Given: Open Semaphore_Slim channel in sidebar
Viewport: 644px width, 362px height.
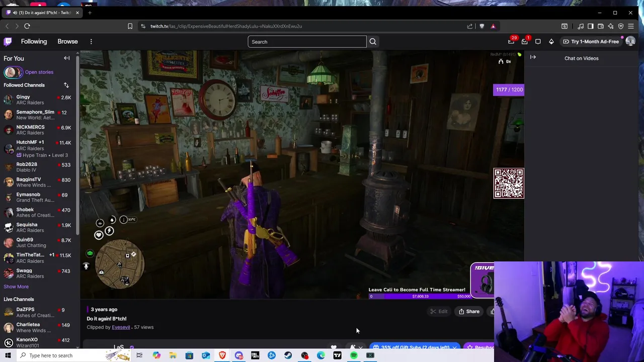Looking at the screenshot, I should pyautogui.click(x=39, y=115).
